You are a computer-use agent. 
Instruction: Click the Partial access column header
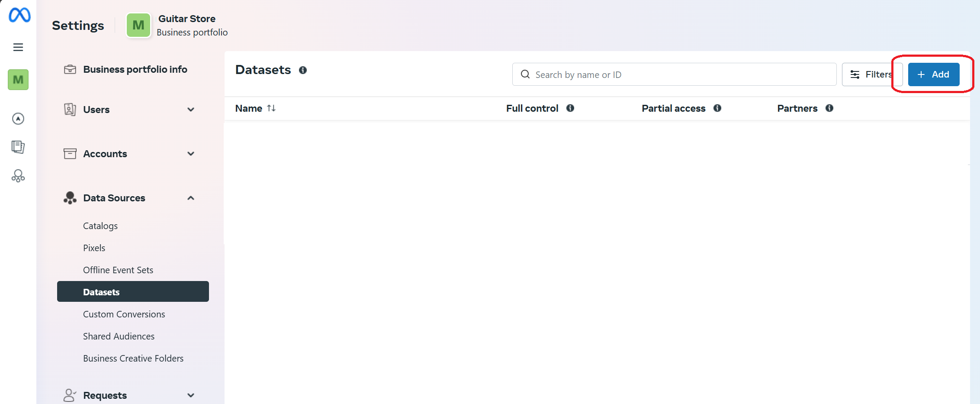pos(673,108)
